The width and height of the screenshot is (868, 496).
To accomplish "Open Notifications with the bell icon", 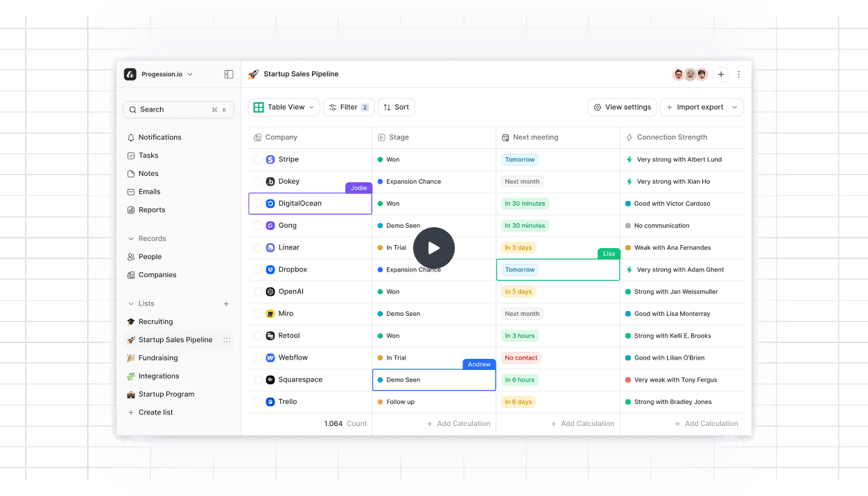I will [131, 137].
